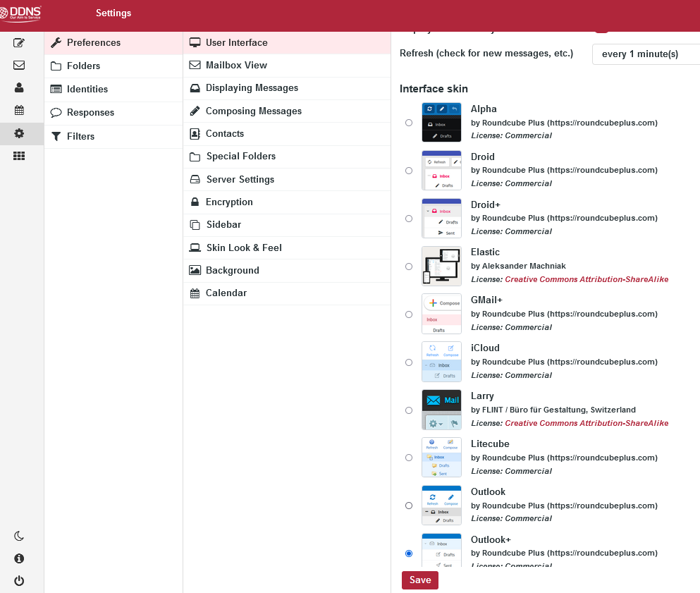Click the Litecube skin preview thumbnail
Image resolution: width=700 pixels, height=593 pixels.
pos(441,457)
